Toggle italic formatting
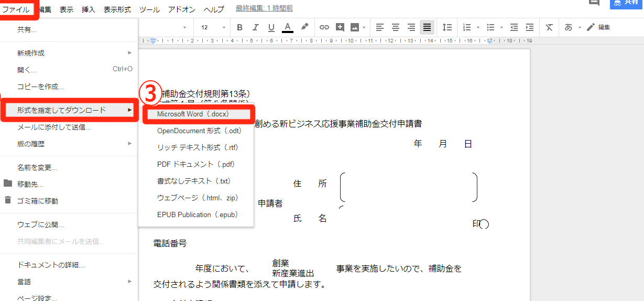The image size is (644, 301). 256,27
